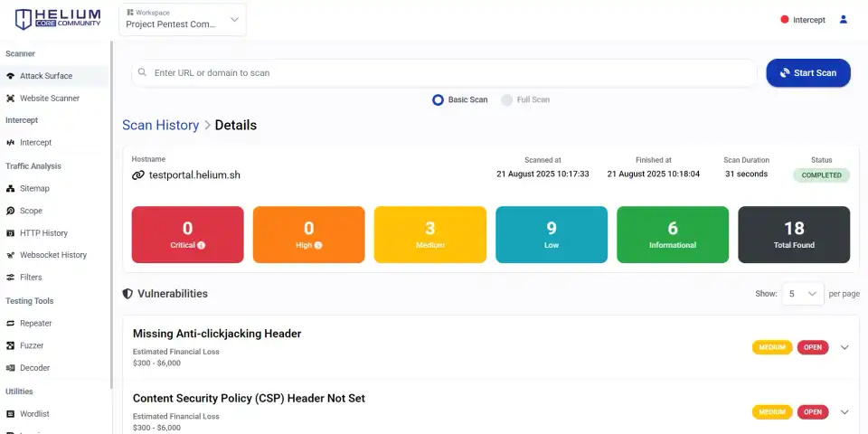This screenshot has height=434, width=868.
Task: Go to HTTP History in sidebar
Action: 43,232
